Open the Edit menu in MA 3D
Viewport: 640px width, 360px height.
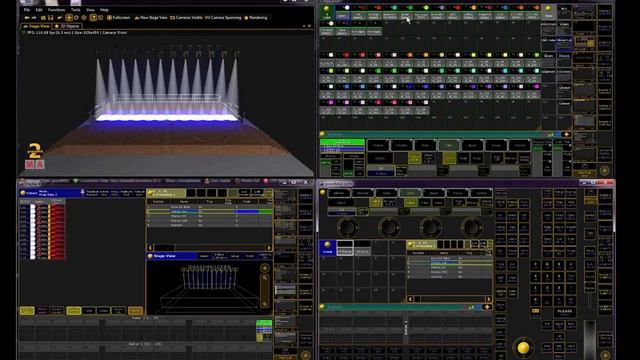[39, 10]
